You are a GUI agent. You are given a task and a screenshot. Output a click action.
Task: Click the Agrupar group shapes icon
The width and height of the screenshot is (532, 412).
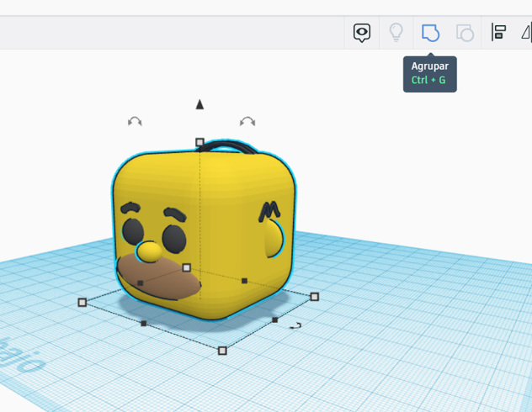(430, 33)
